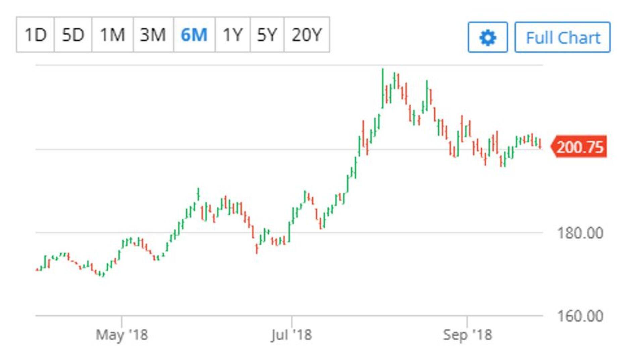Click the Sep '18 axis tick mark
This screenshot has width=644, height=360.
(467, 321)
